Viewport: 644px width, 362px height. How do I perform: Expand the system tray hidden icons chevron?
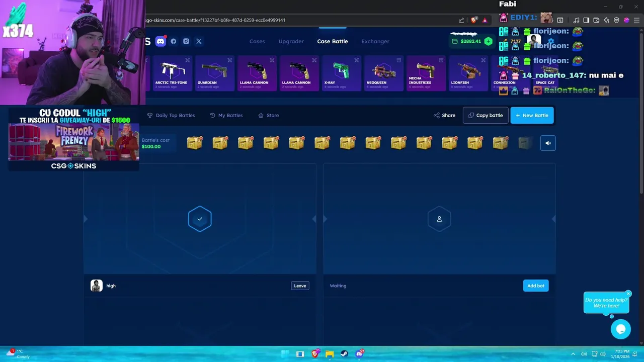573,354
